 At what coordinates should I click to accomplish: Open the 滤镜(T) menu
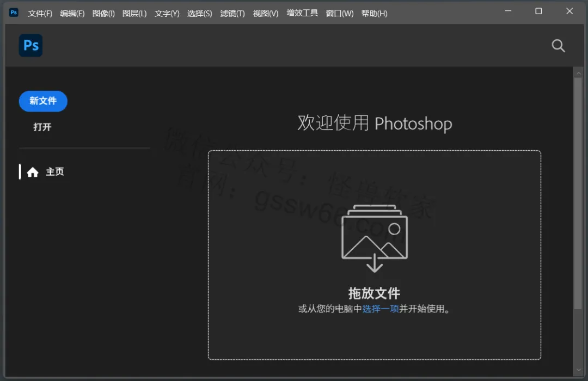click(232, 14)
